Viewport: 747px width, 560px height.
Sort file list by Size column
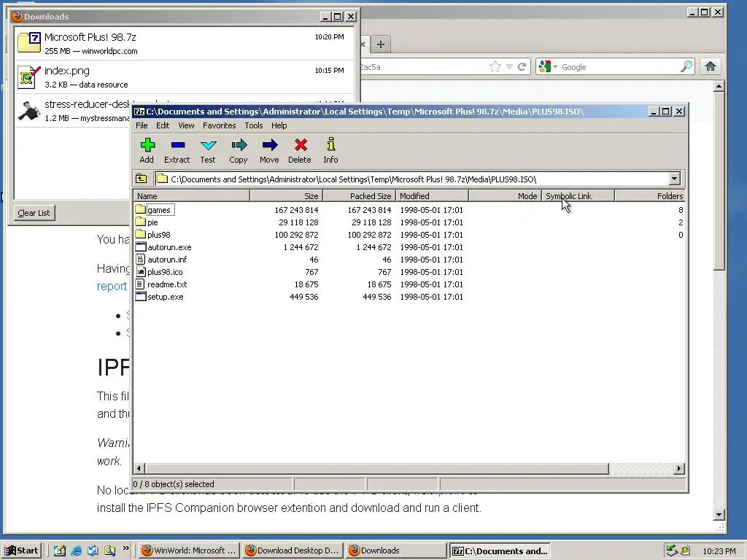tap(286, 195)
